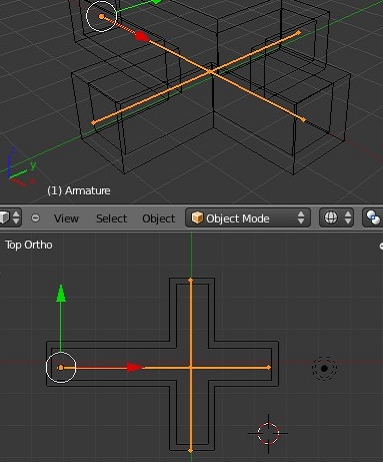The width and height of the screenshot is (383, 462).
Task: Click the red manipulator arrow in perspective view
Action: [x=142, y=36]
